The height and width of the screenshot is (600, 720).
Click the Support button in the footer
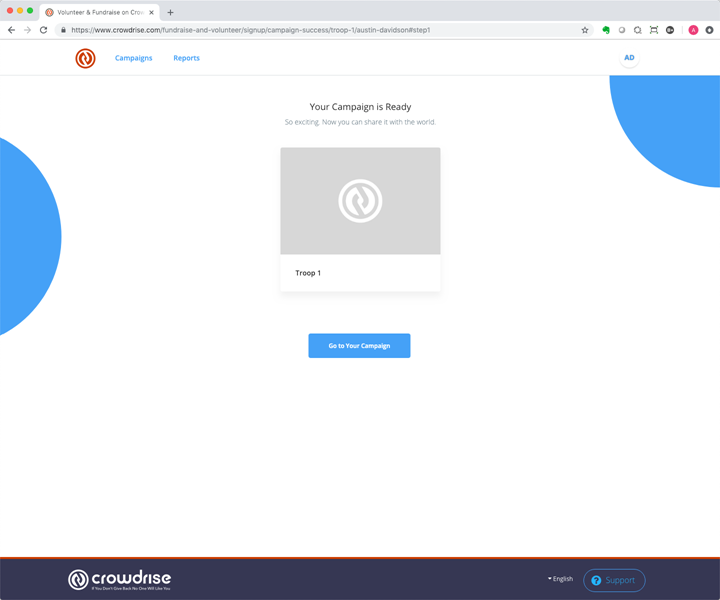[x=614, y=580]
